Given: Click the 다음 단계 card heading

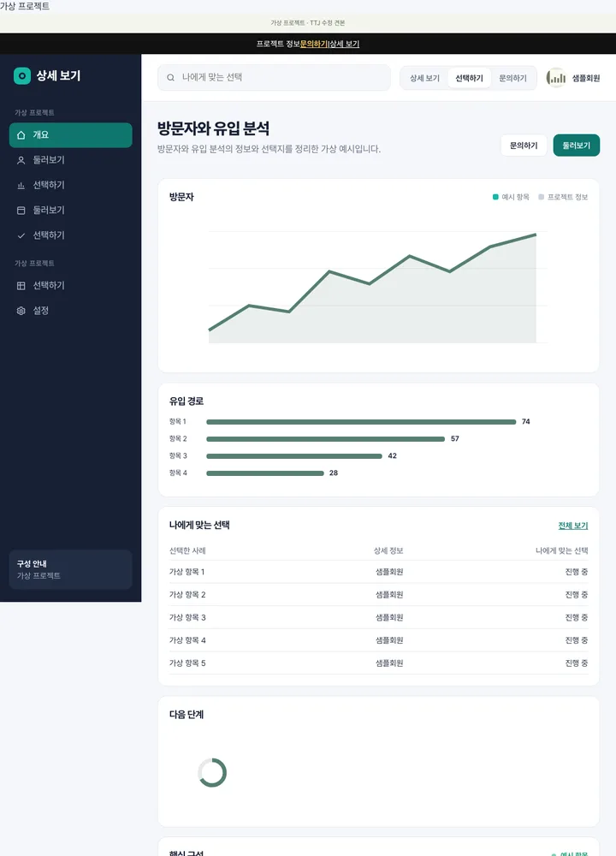Looking at the screenshot, I should pyautogui.click(x=186, y=715).
